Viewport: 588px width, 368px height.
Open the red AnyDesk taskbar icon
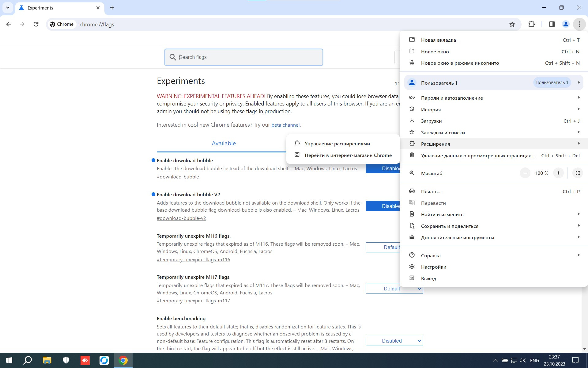tap(85, 360)
